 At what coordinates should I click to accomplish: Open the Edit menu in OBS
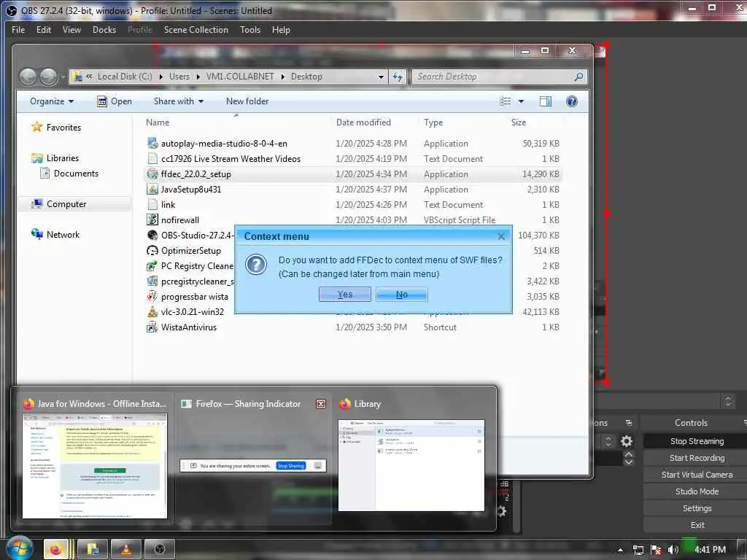[x=44, y=29]
